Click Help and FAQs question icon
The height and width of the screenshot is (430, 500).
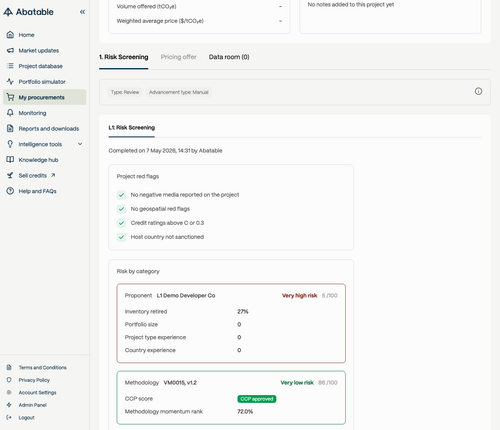[10, 191]
